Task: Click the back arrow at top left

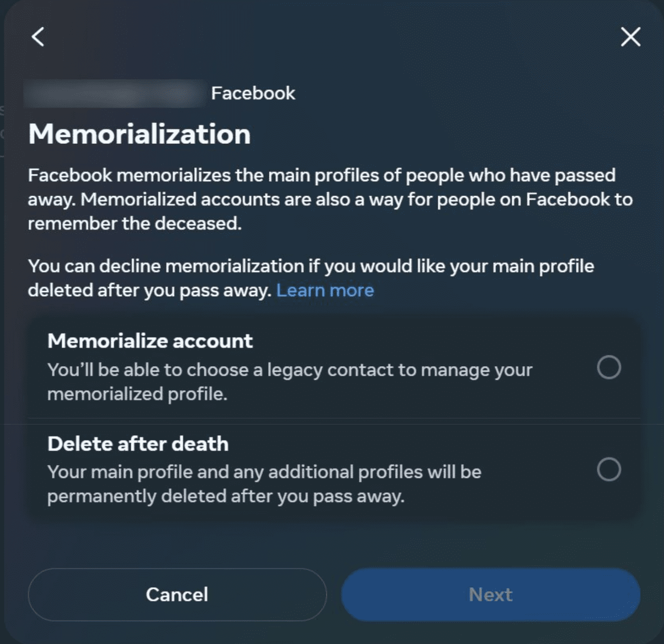Action: (38, 37)
